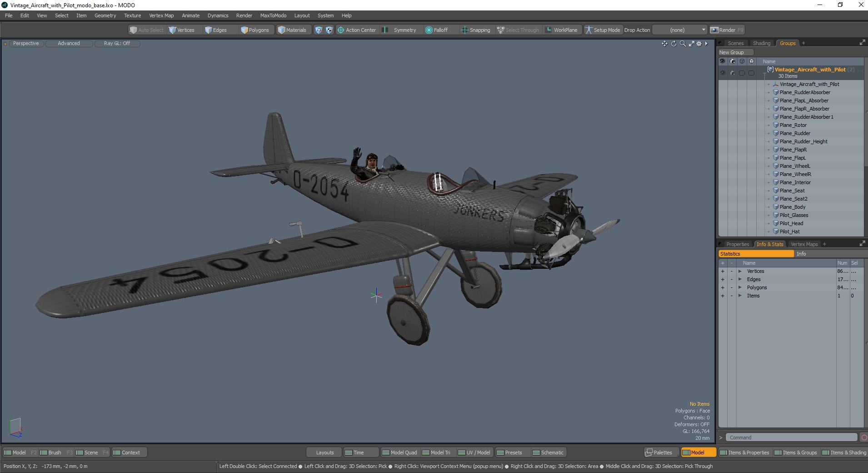Switch to the Shading tab
Viewport: 868px width, 473px height.
point(762,43)
